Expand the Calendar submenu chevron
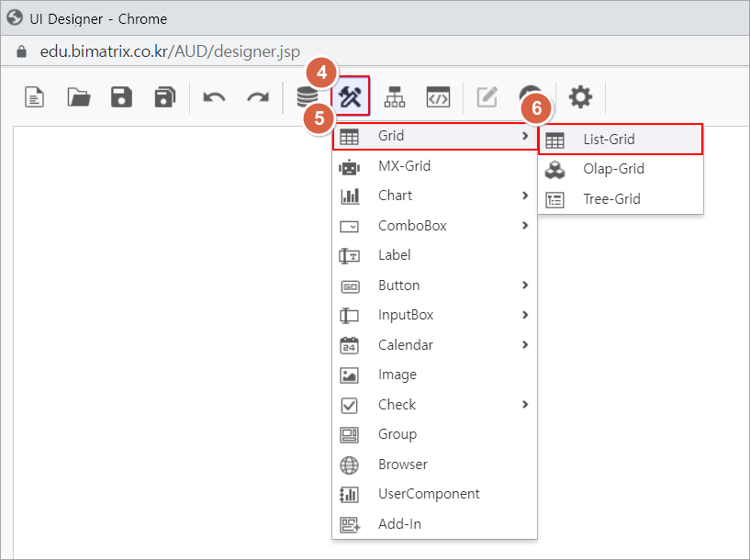Screen dimensions: 750x560 [x=524, y=345]
